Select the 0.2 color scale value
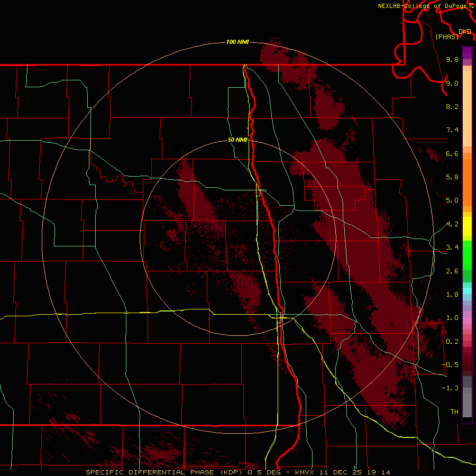Viewport: 476px width, 476px height. pyautogui.click(x=452, y=342)
